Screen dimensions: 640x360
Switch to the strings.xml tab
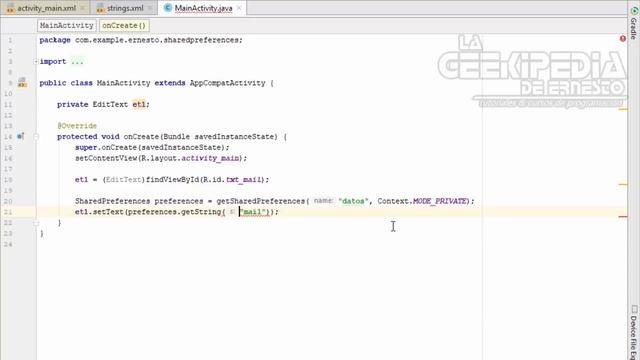coord(125,8)
